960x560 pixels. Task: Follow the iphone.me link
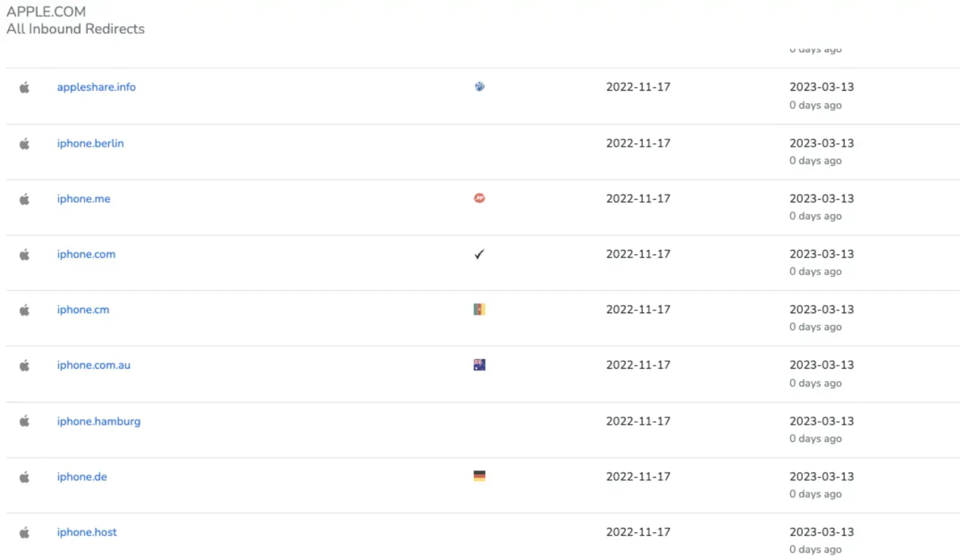pyautogui.click(x=83, y=199)
